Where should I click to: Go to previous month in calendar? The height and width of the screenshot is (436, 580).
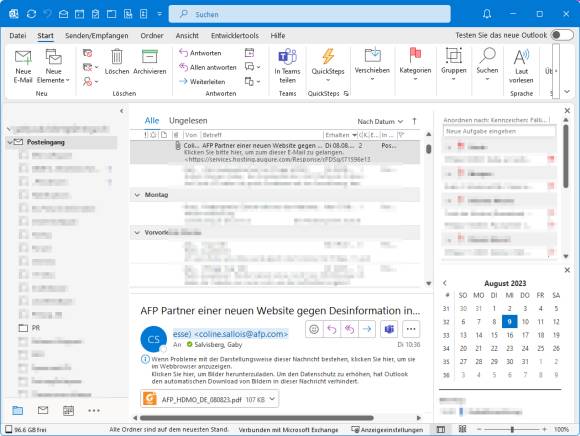445,283
